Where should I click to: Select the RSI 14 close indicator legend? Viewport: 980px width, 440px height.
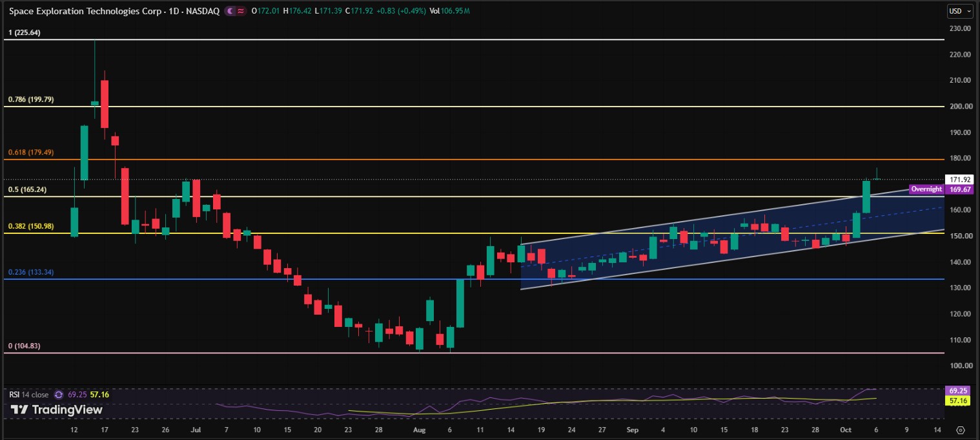[x=30, y=393]
